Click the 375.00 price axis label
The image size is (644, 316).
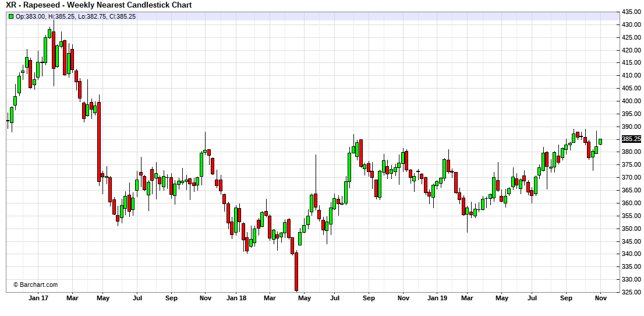(x=632, y=164)
